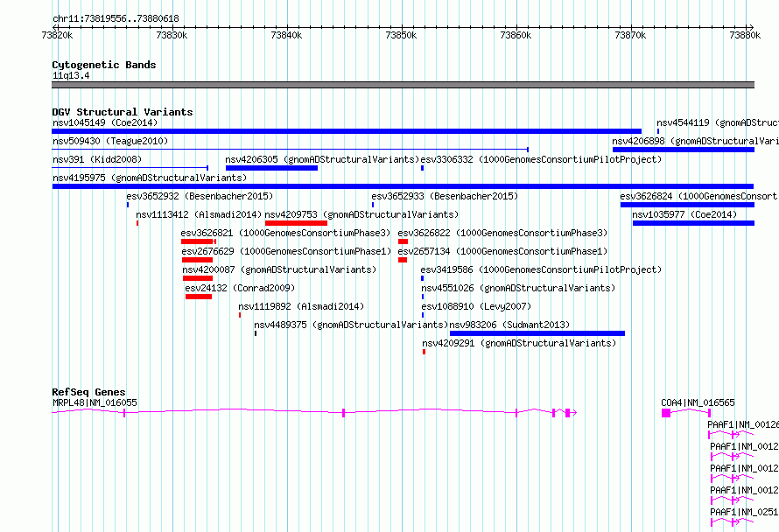
Task: Select esv2676629 1000GenomesConsortiumPhase1 label
Action: 287,251
